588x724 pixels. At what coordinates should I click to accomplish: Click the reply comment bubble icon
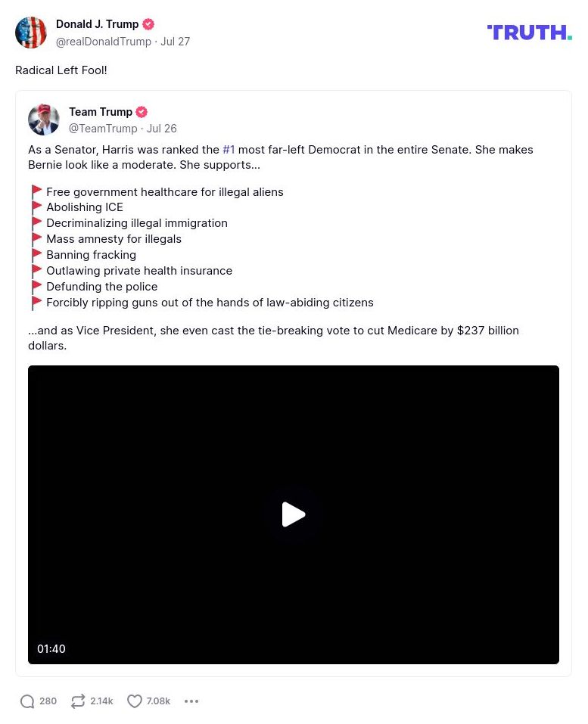[27, 701]
